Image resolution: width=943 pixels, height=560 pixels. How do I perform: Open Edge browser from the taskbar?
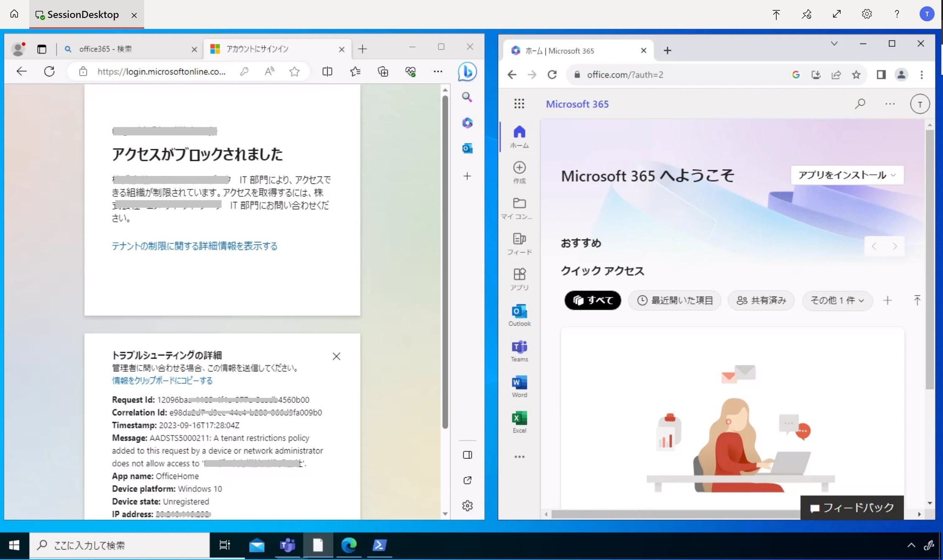coord(349,545)
